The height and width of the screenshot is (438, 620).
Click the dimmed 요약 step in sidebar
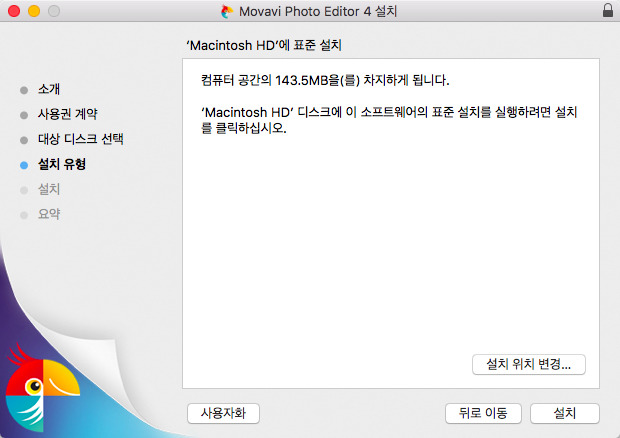point(49,214)
